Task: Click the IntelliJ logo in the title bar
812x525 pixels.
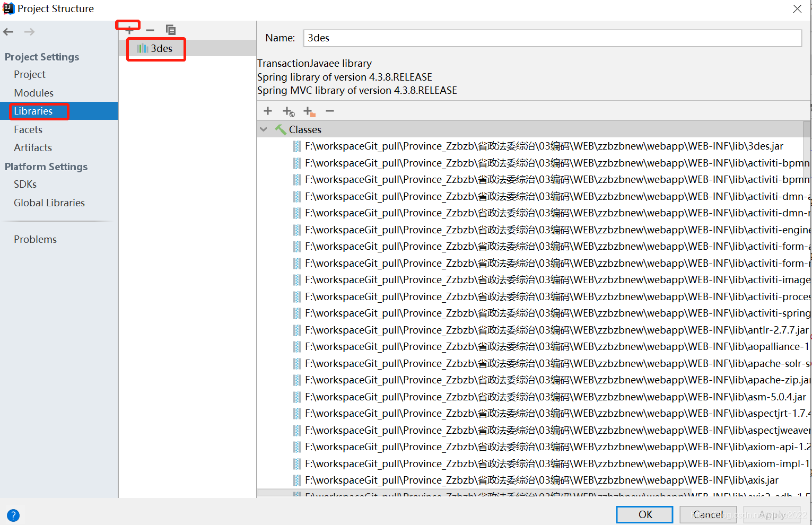Action: (8, 8)
